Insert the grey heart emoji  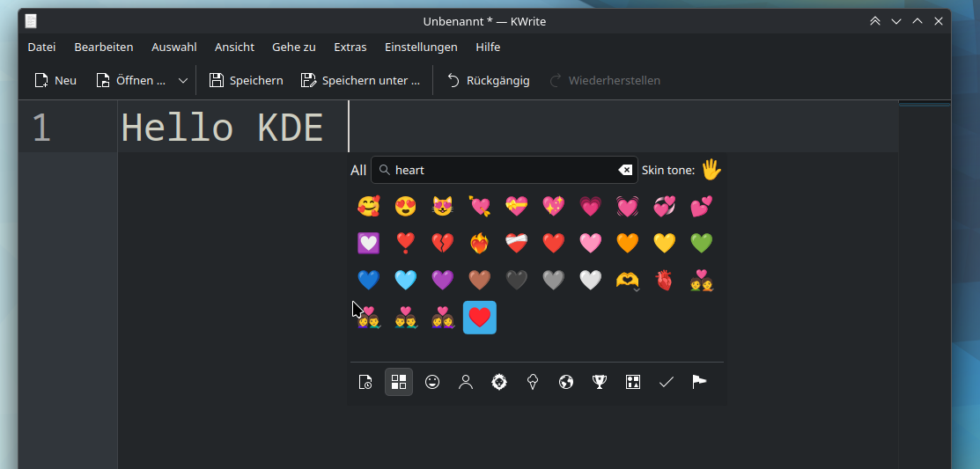[554, 281]
